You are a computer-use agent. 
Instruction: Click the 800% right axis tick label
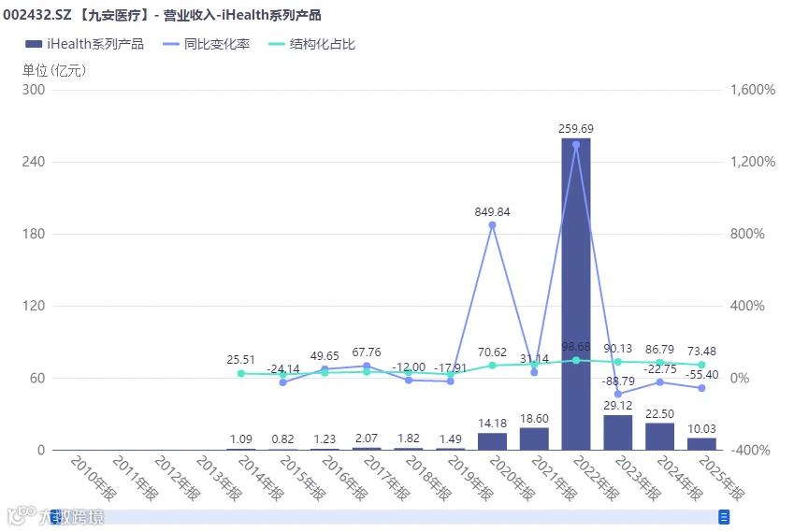(747, 234)
